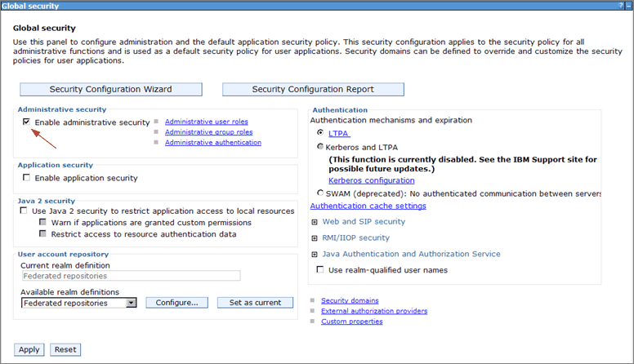Enable application security checkbox
634x364 pixels.
click(x=27, y=178)
